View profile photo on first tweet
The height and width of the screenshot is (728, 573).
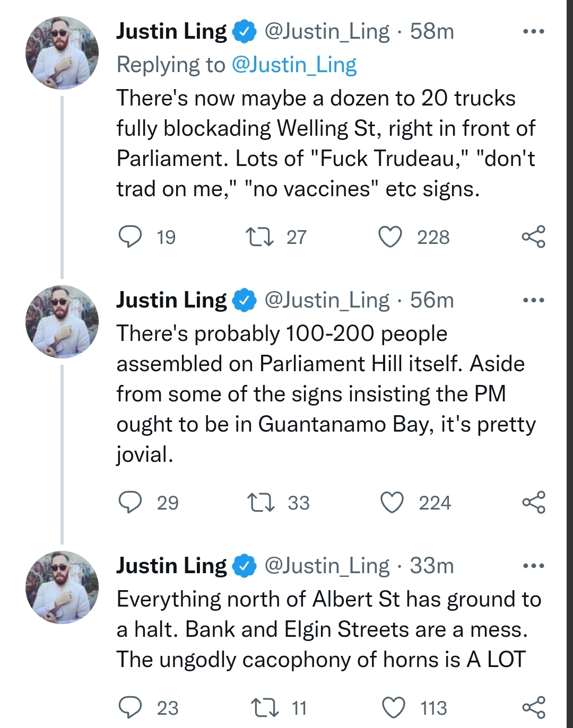62,53
